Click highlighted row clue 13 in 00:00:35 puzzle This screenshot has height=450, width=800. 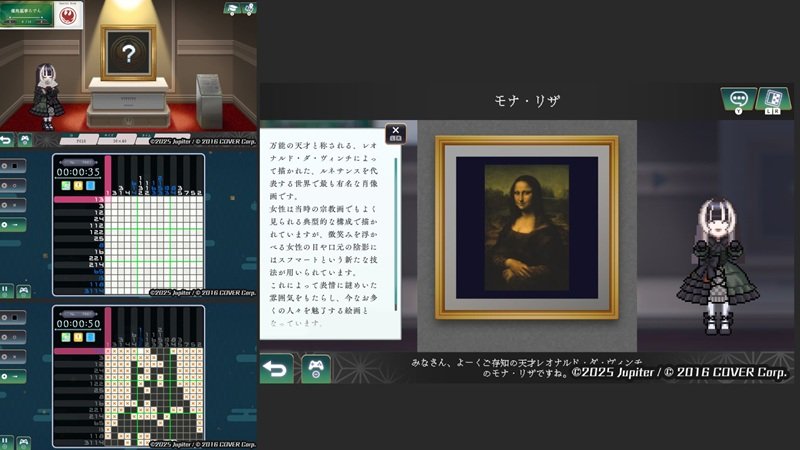[x=80, y=199]
